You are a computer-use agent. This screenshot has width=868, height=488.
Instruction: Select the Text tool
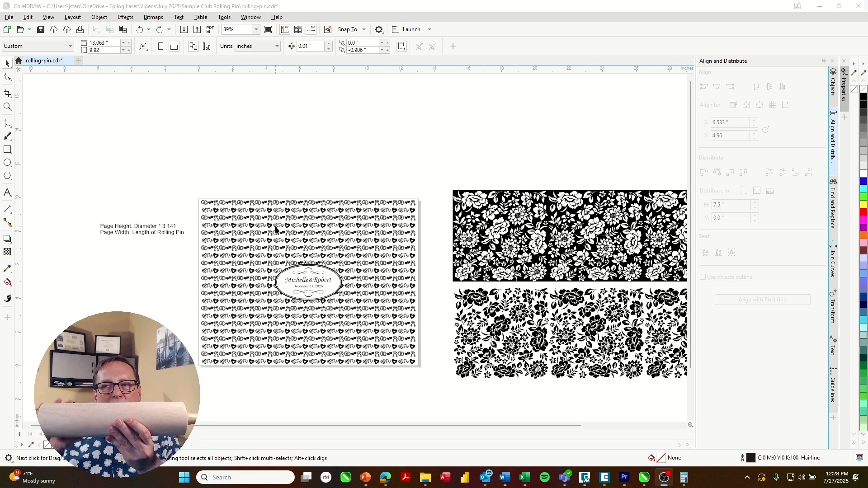pos(7,193)
